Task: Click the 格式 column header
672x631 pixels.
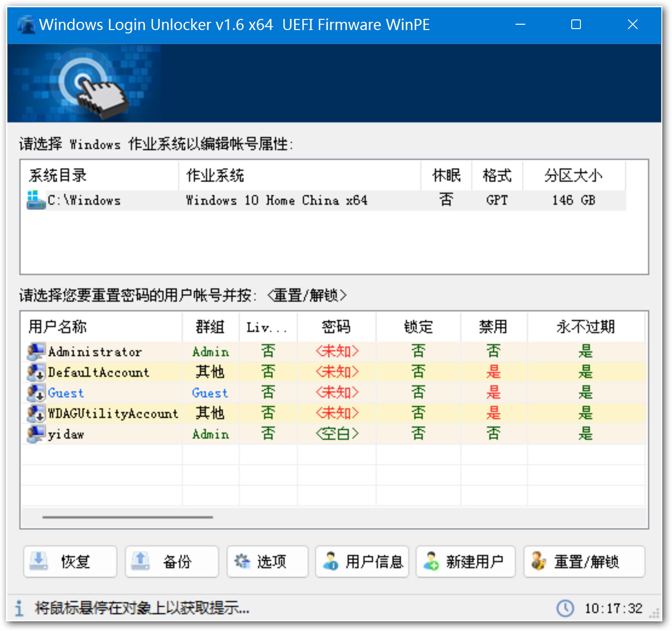Action: tap(497, 175)
